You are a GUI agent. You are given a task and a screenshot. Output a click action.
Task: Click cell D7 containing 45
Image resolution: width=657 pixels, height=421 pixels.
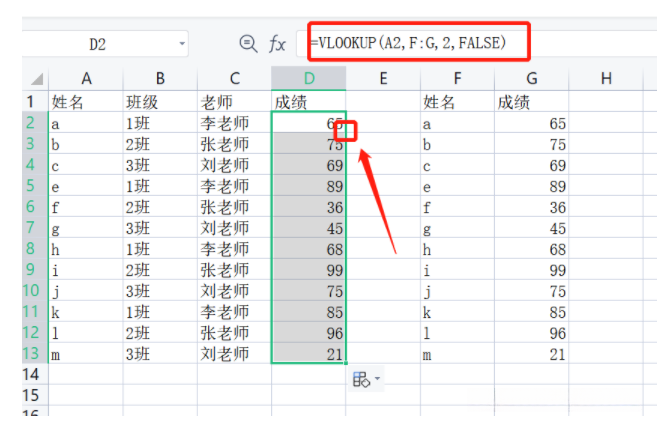click(x=309, y=227)
